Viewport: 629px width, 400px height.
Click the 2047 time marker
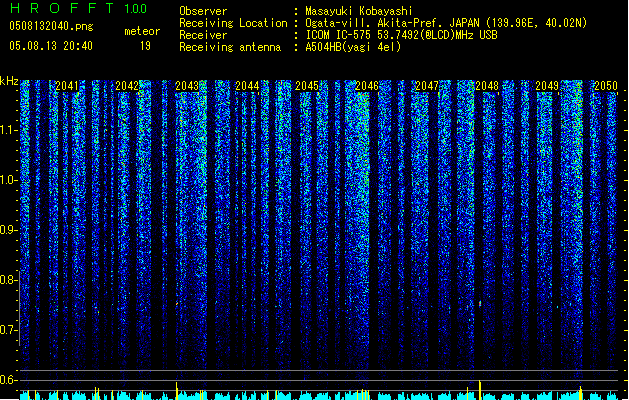click(427, 86)
